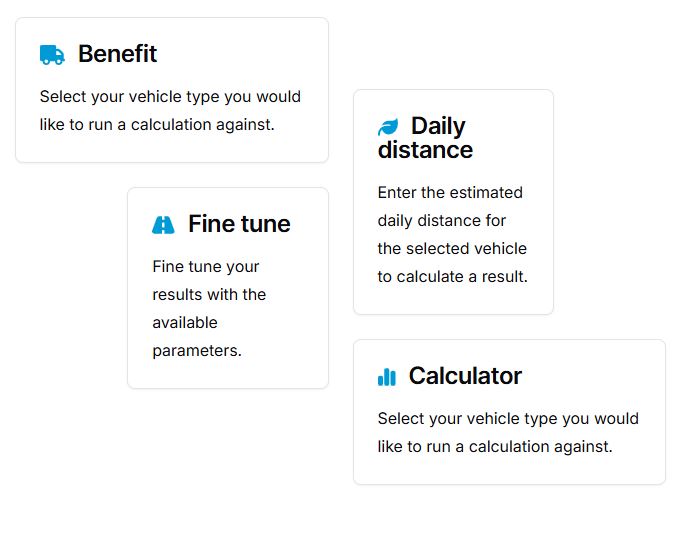This screenshot has width=690, height=533.
Task: Click the leaf icon next to Daily distance
Action: (388, 127)
